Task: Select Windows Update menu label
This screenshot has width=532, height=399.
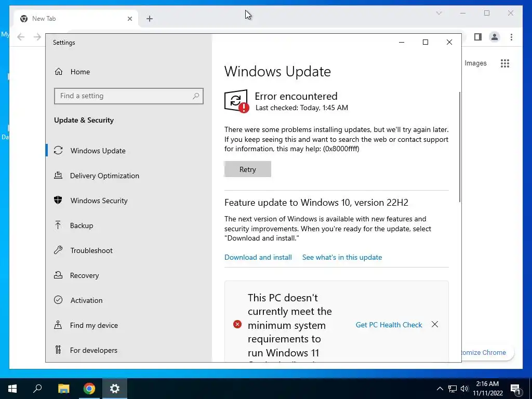Action: [98, 151]
